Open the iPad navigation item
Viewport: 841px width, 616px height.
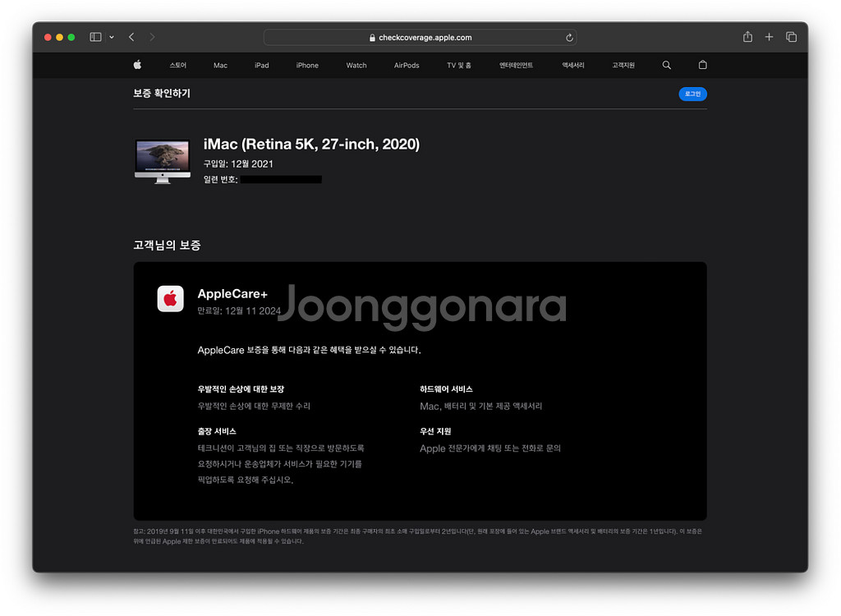pyautogui.click(x=262, y=66)
